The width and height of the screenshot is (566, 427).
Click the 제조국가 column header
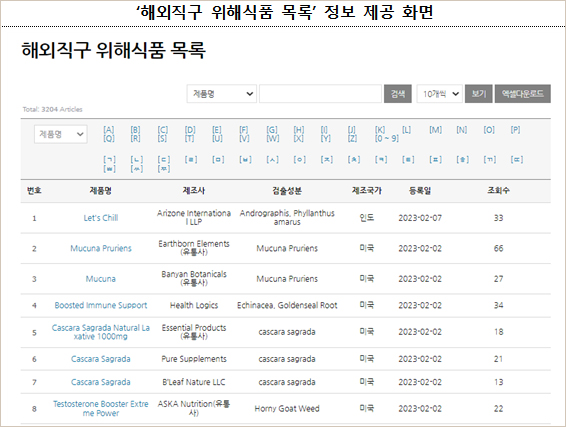[367, 191]
